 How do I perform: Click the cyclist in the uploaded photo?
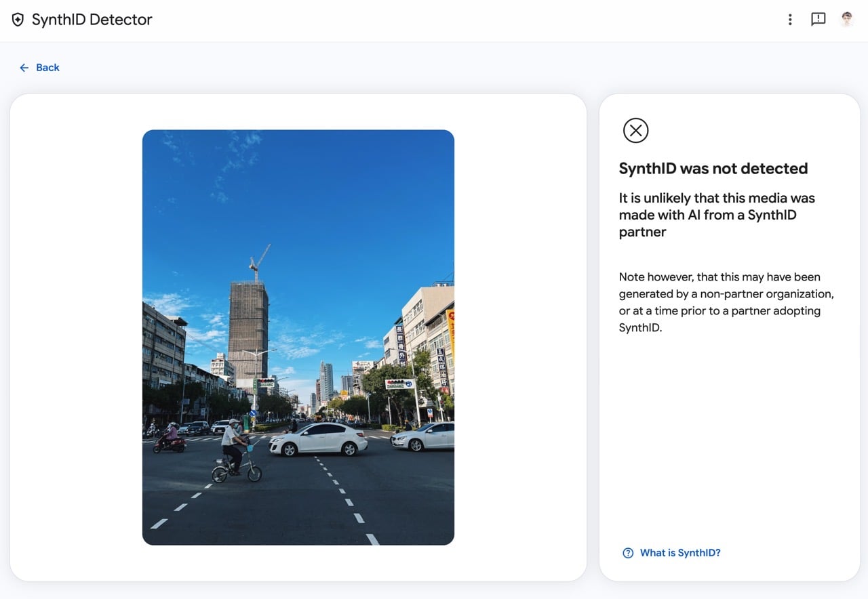click(x=235, y=451)
